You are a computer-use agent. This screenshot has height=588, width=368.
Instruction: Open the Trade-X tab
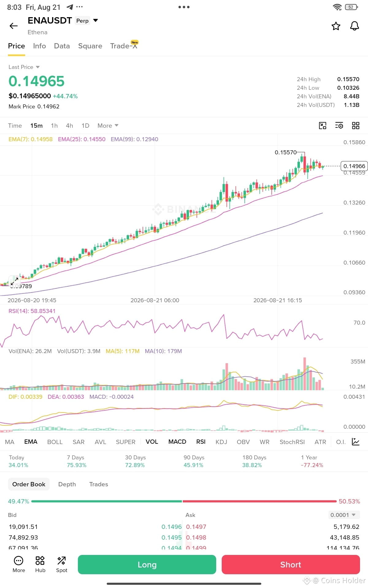[124, 46]
